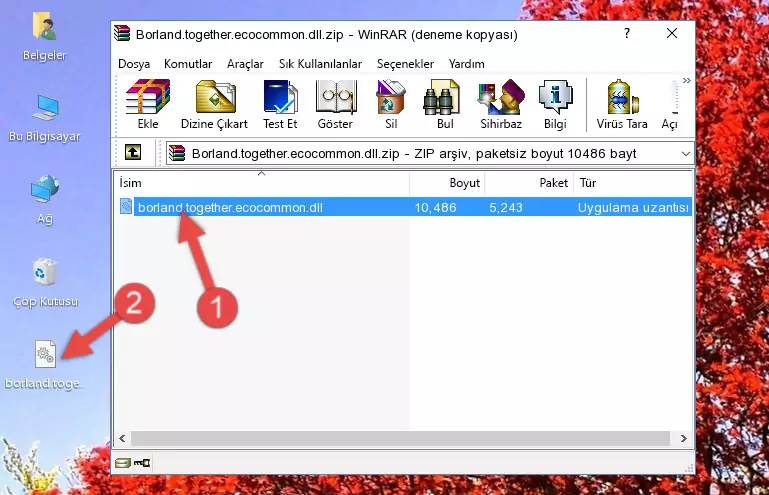The width and height of the screenshot is (769, 495).
Task: Open the Dosya menu
Action: click(x=134, y=64)
